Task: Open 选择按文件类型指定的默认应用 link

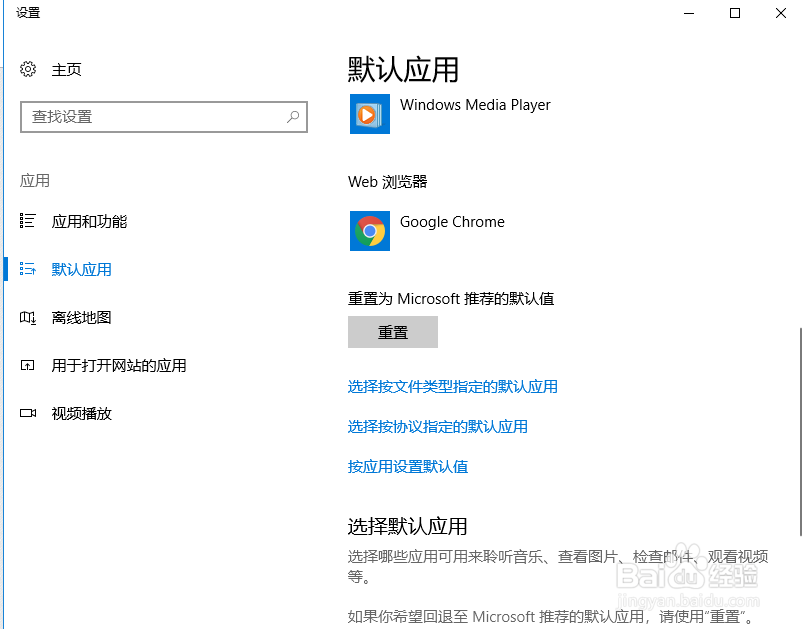Action: point(453,386)
